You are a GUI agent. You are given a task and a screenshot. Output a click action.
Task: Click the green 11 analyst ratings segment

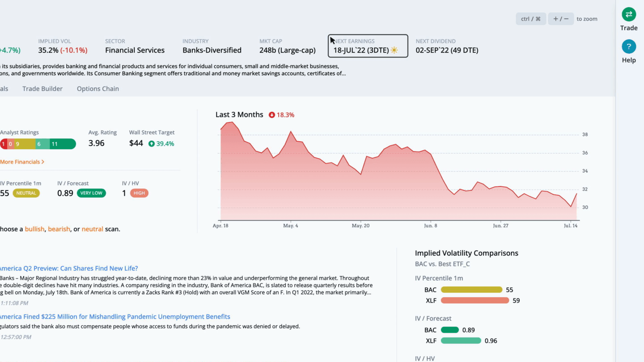coord(63,144)
